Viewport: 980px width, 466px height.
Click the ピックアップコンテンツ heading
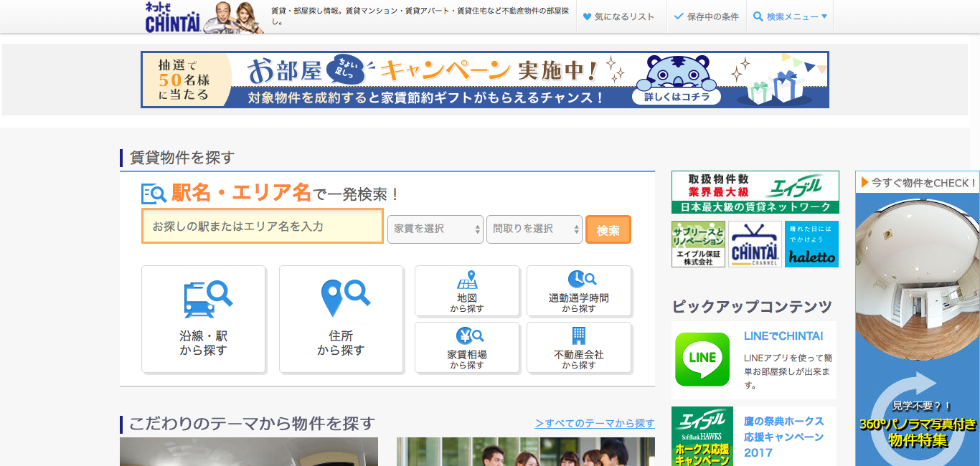tap(752, 307)
